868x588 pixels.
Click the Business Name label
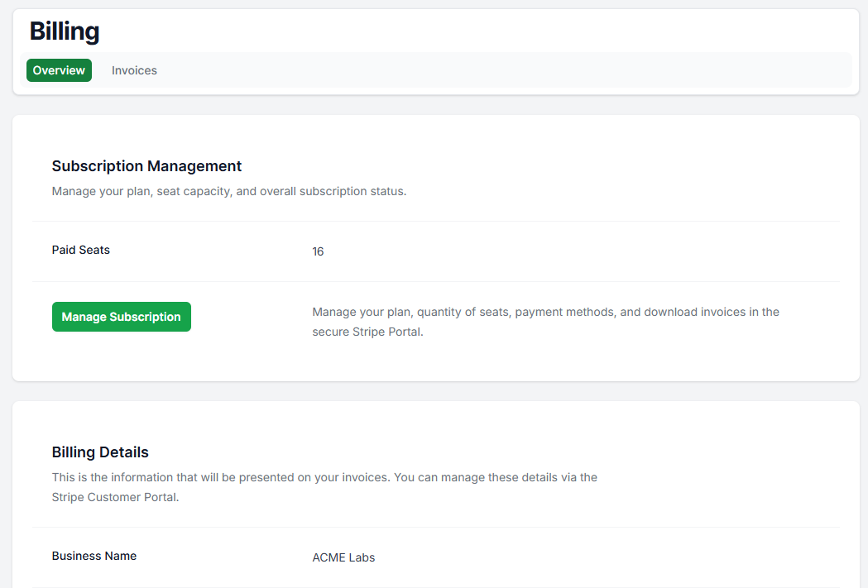coord(94,556)
